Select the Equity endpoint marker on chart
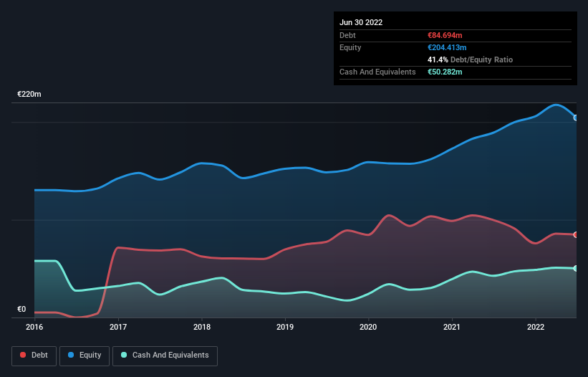 [576, 118]
